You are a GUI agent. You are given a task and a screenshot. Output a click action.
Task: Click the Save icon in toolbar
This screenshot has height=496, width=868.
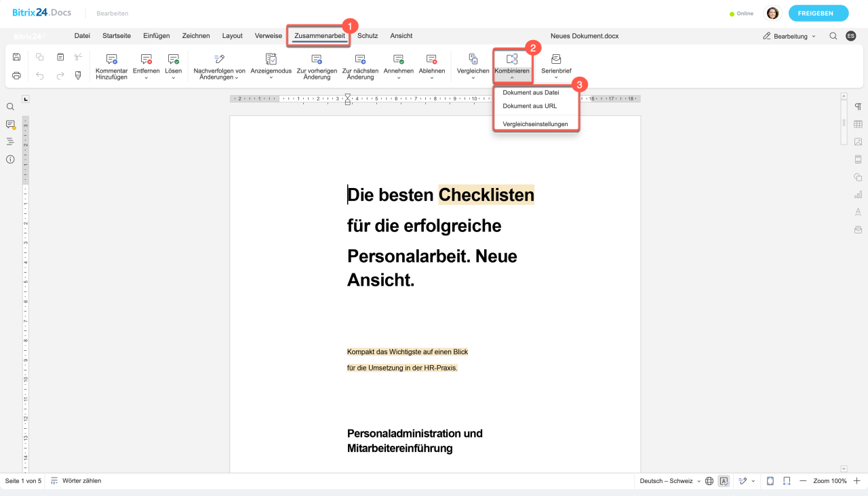[16, 58]
